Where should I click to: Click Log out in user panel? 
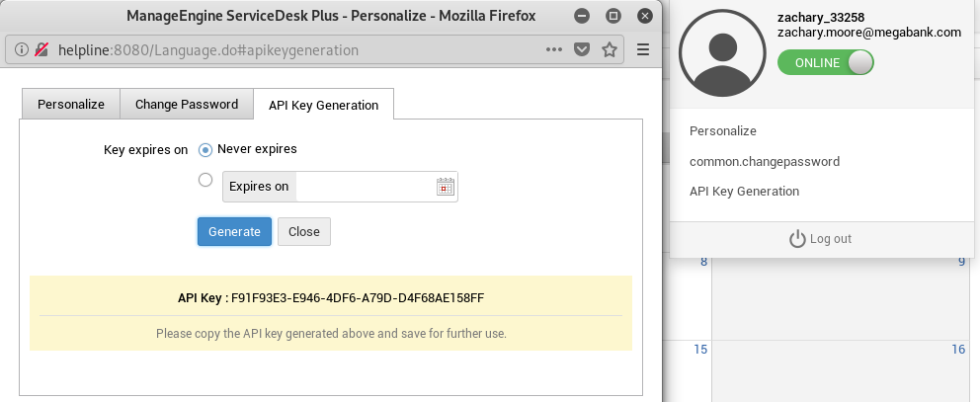820,239
